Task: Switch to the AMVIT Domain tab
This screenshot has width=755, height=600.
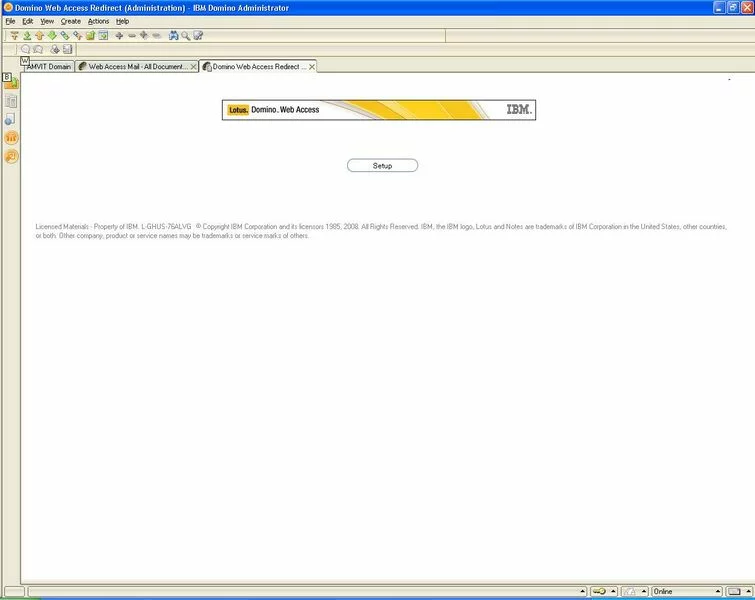Action: [x=48, y=67]
